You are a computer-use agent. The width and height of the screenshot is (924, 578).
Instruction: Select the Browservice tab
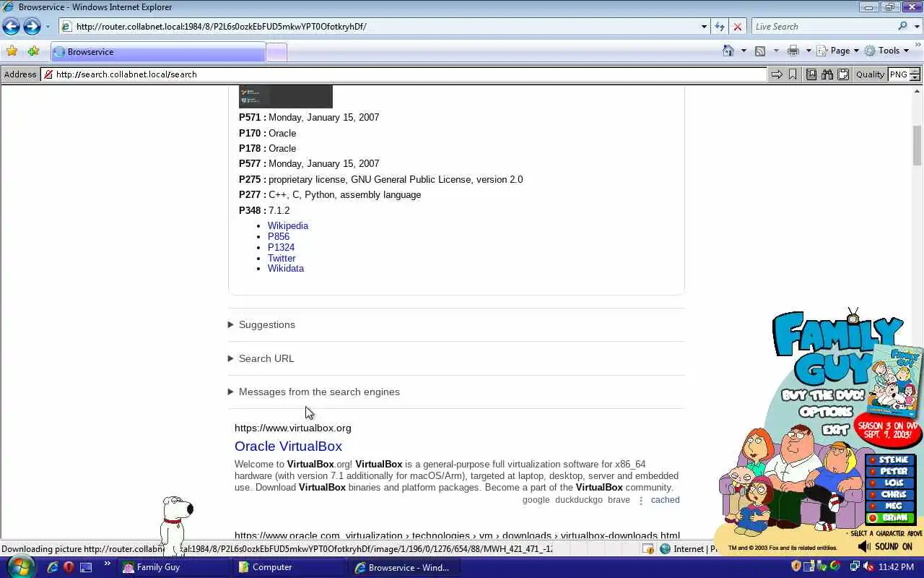coord(158,52)
